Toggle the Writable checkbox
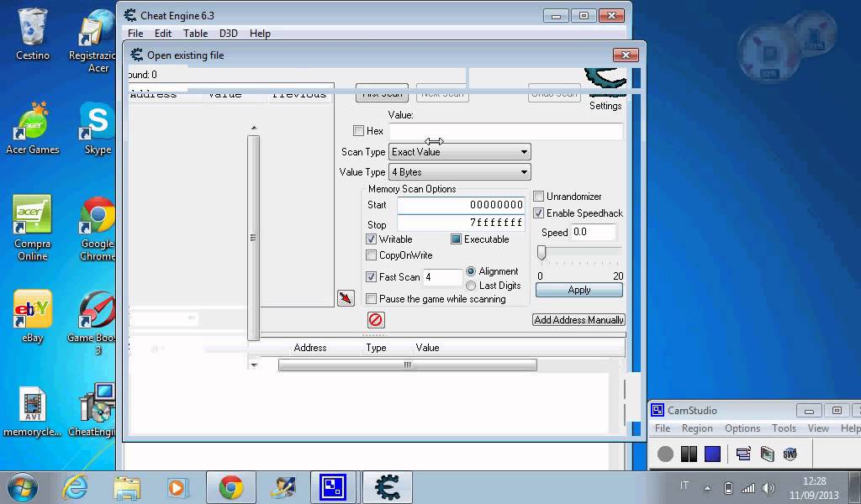 [371, 239]
